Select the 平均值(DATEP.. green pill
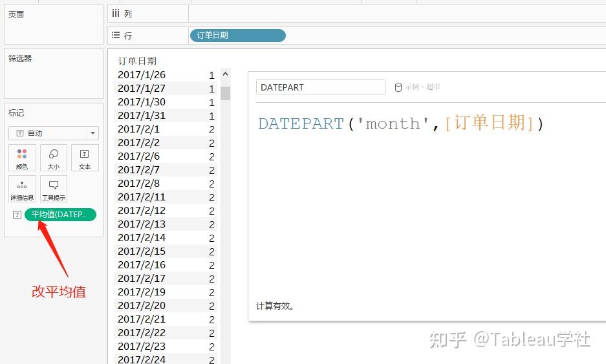The height and width of the screenshot is (364, 606). [x=60, y=215]
